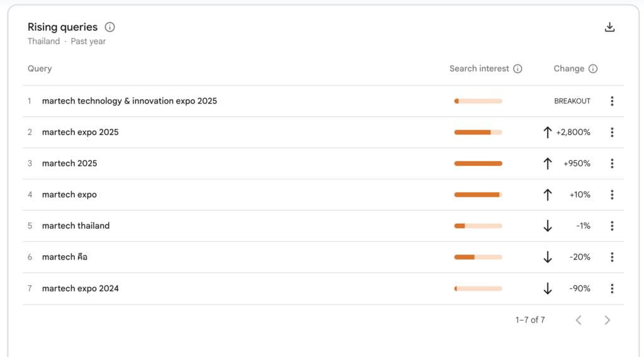The height and width of the screenshot is (357, 644).
Task: Open three-dot menu for martech expo 2024
Action: [x=612, y=288]
